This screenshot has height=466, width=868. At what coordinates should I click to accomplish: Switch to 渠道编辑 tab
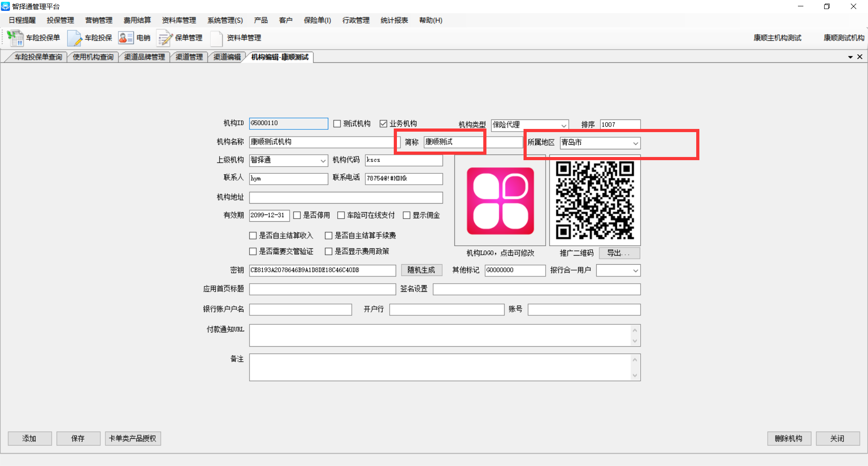point(227,57)
